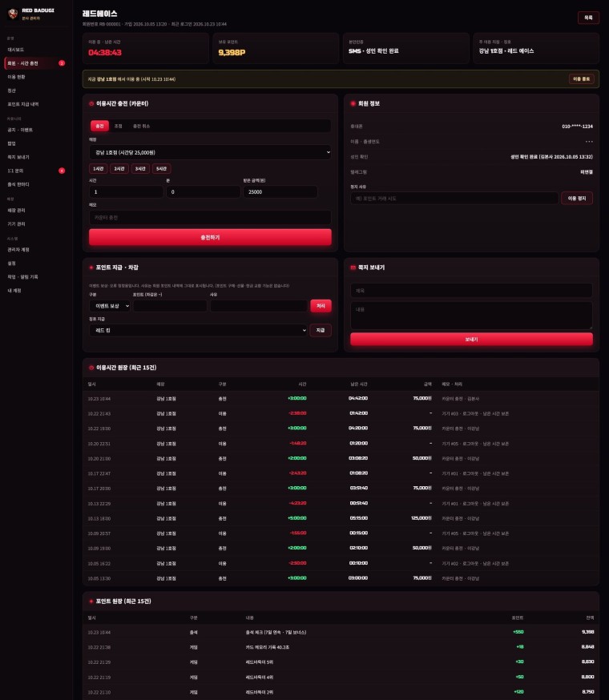Focus the 분 minutes input field
The height and width of the screenshot is (700, 609).
(x=204, y=192)
